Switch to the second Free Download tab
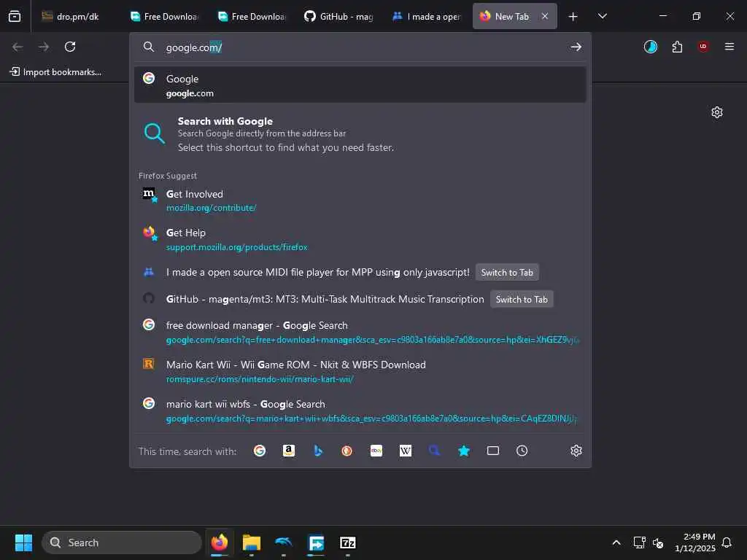The image size is (747, 560). [252, 17]
